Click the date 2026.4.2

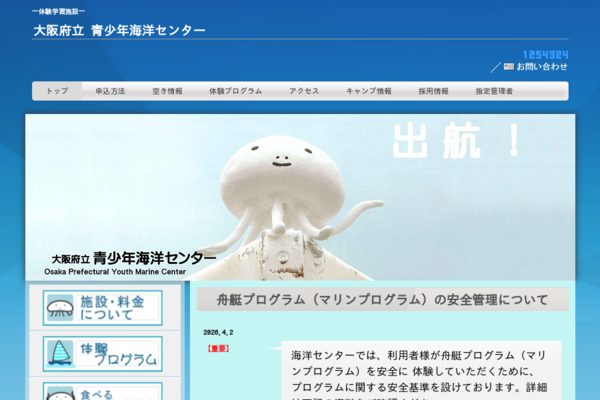pyautogui.click(x=218, y=332)
